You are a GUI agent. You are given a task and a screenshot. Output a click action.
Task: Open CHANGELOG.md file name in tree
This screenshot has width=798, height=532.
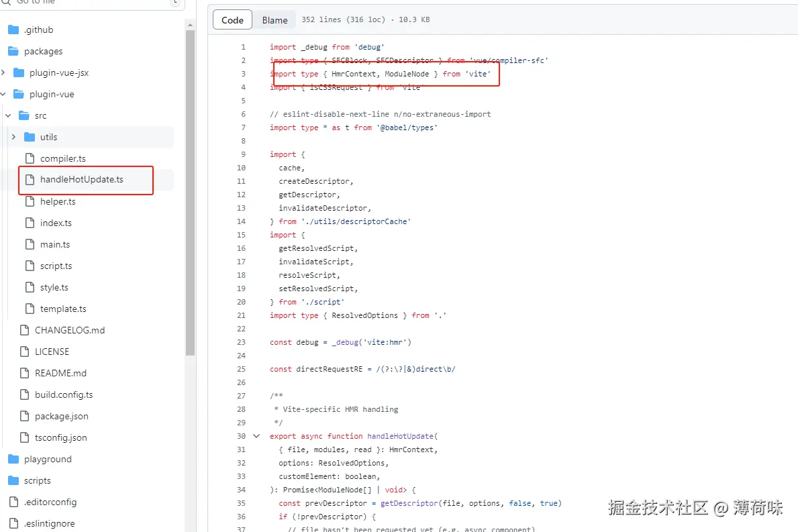tap(70, 330)
